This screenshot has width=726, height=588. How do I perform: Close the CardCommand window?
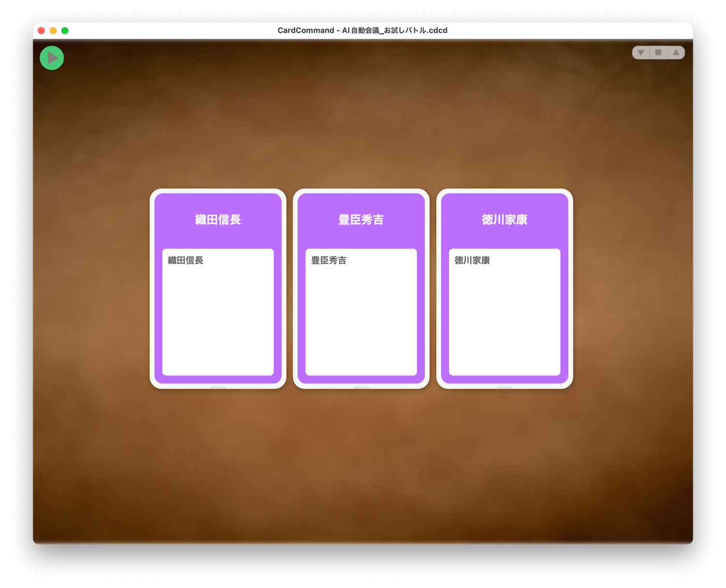(41, 30)
